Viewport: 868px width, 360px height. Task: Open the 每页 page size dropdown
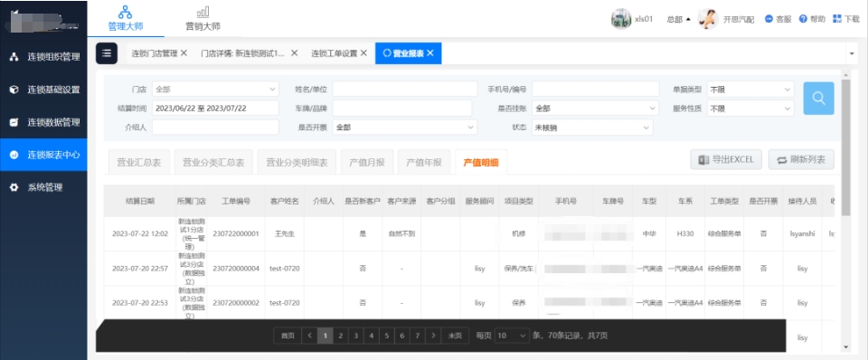tap(512, 336)
